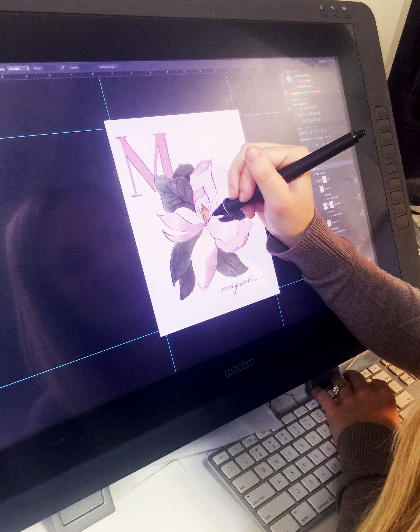Swap width and height with the arrows icon
This screenshot has width=420, height=532.
tap(63, 67)
